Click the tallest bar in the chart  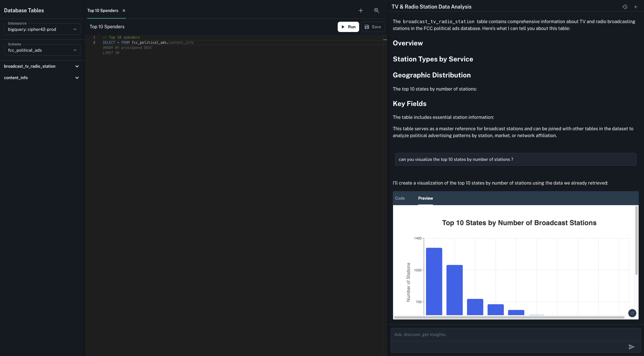[x=434, y=281]
